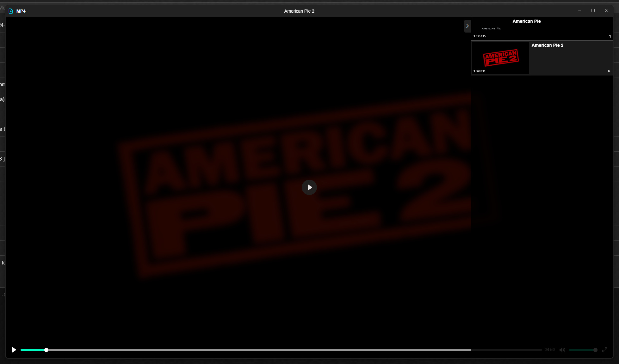619x364 pixels.
Task: Mute audio with the speaker icon
Action: (562, 350)
